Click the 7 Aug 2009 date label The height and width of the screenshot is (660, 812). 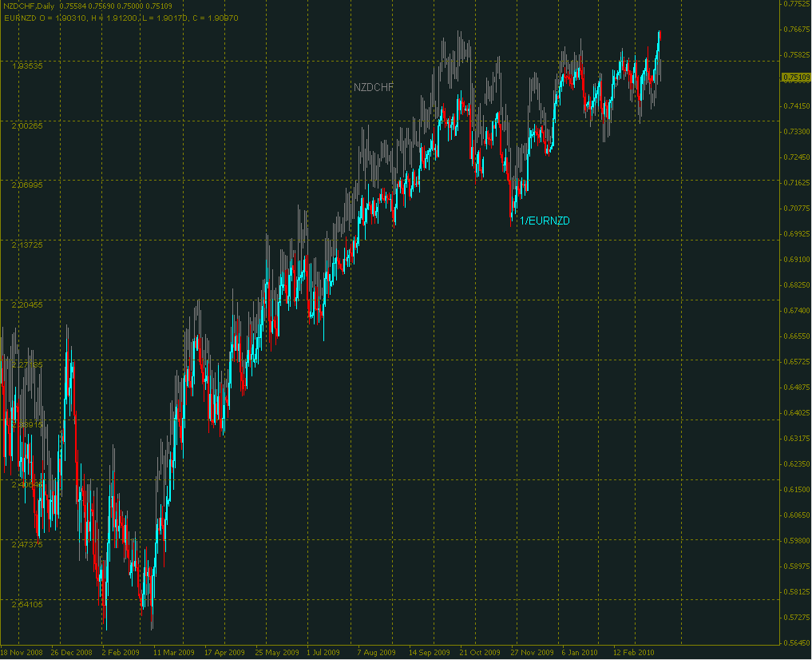(x=377, y=653)
